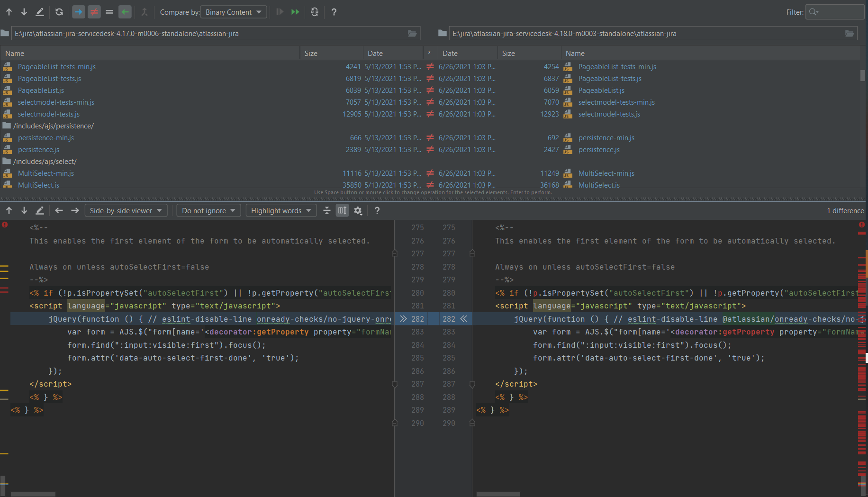The height and width of the screenshot is (497, 868).
Task: Toggle showing new files on left side
Action: (79, 12)
